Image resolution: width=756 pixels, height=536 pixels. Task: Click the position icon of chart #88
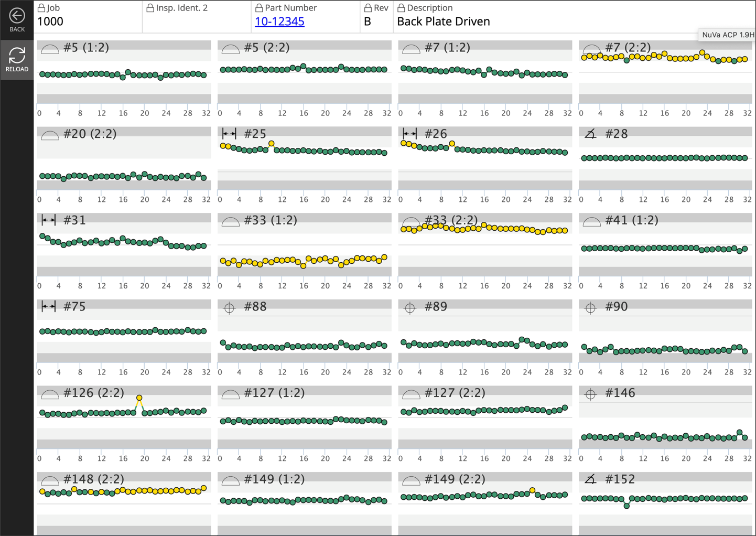pyautogui.click(x=229, y=308)
